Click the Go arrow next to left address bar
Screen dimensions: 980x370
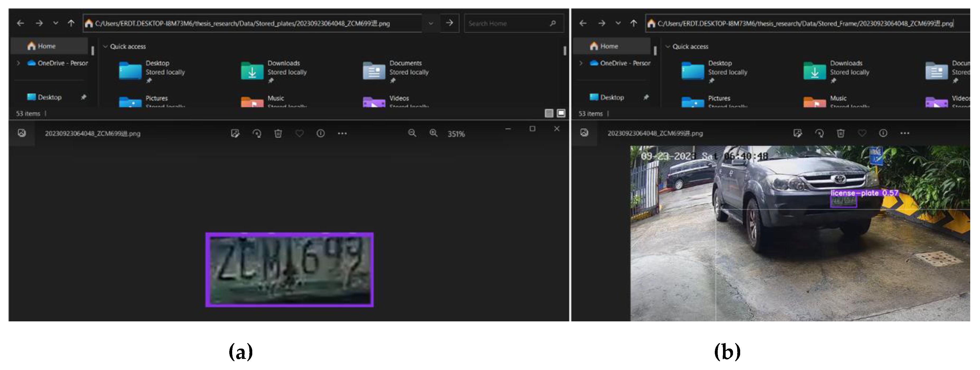click(449, 23)
